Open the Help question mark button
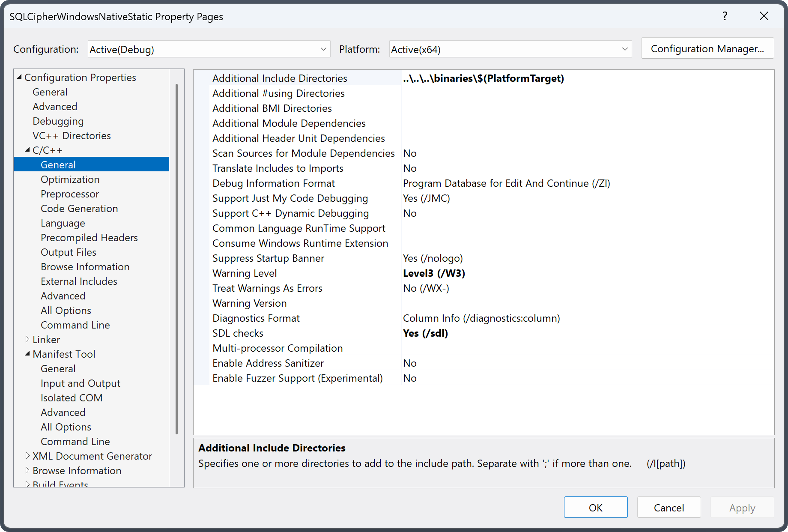 point(725,16)
